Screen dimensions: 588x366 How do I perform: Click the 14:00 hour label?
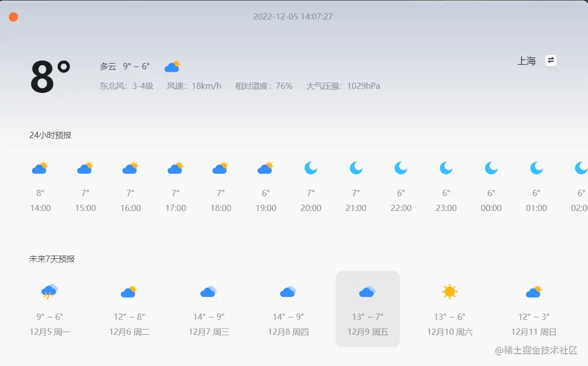pyautogui.click(x=41, y=208)
